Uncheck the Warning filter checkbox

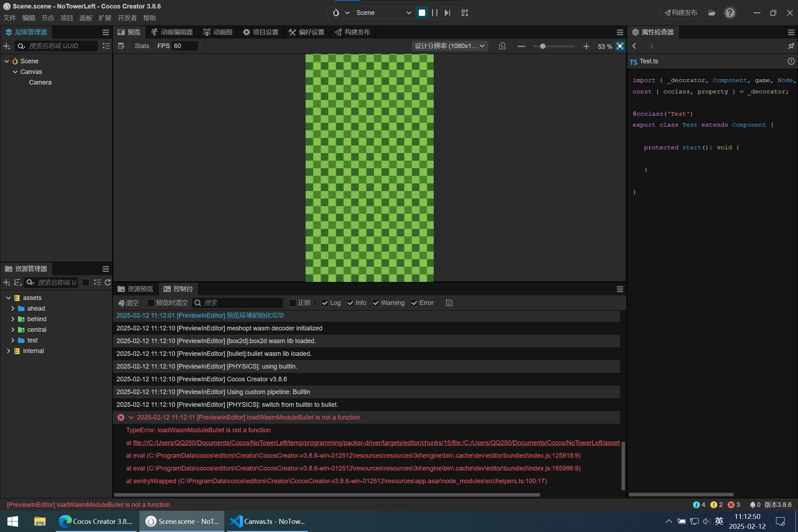pos(376,303)
